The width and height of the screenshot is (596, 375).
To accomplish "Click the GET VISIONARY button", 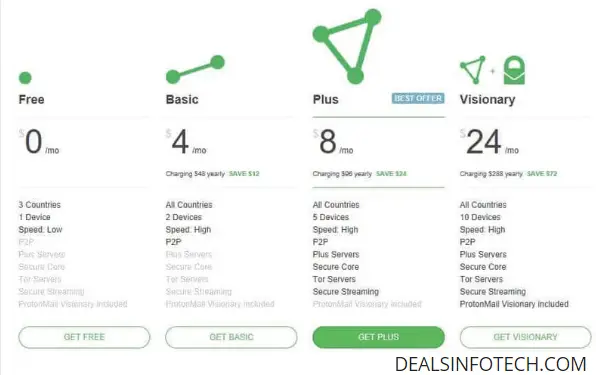I will (525, 337).
